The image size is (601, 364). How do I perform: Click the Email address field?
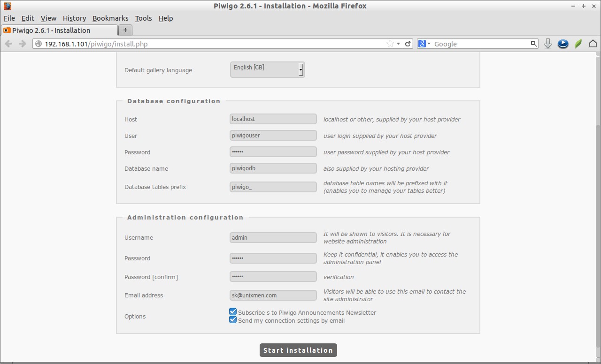point(273,295)
